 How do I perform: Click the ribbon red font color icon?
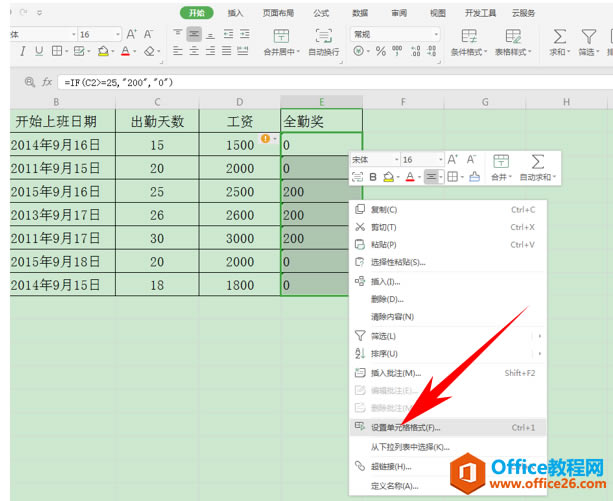[x=125, y=51]
